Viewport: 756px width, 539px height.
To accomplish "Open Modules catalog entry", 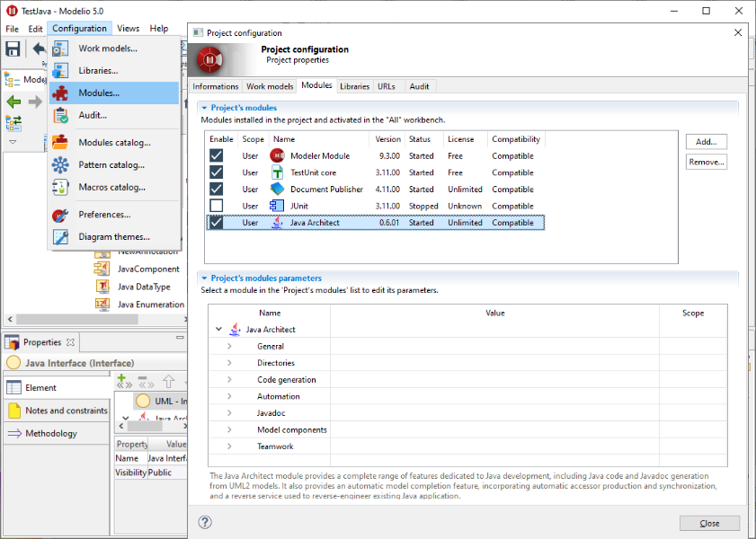I will [x=114, y=143].
